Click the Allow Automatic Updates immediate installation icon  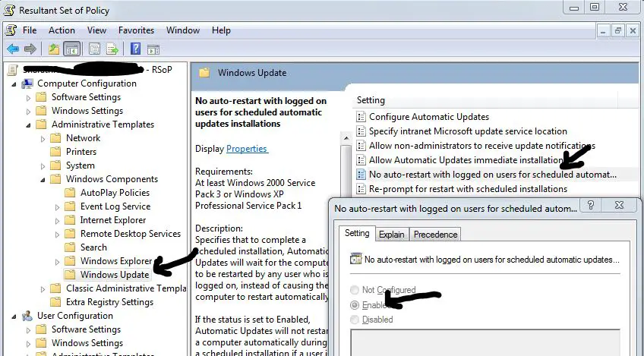tap(361, 160)
